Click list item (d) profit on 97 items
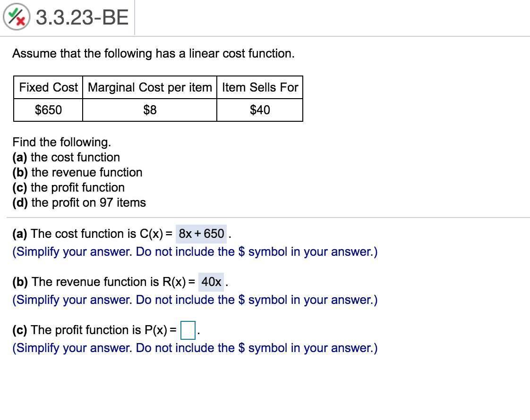This screenshot has height=420, width=530. point(79,202)
